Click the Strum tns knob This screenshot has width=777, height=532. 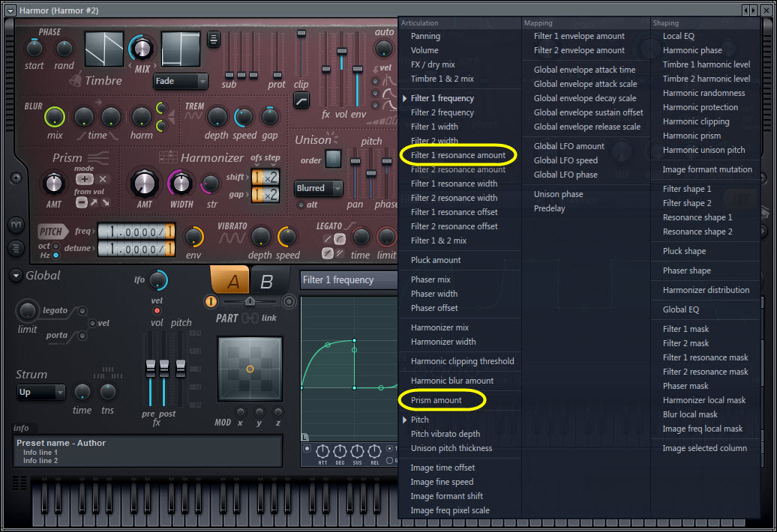tap(107, 392)
